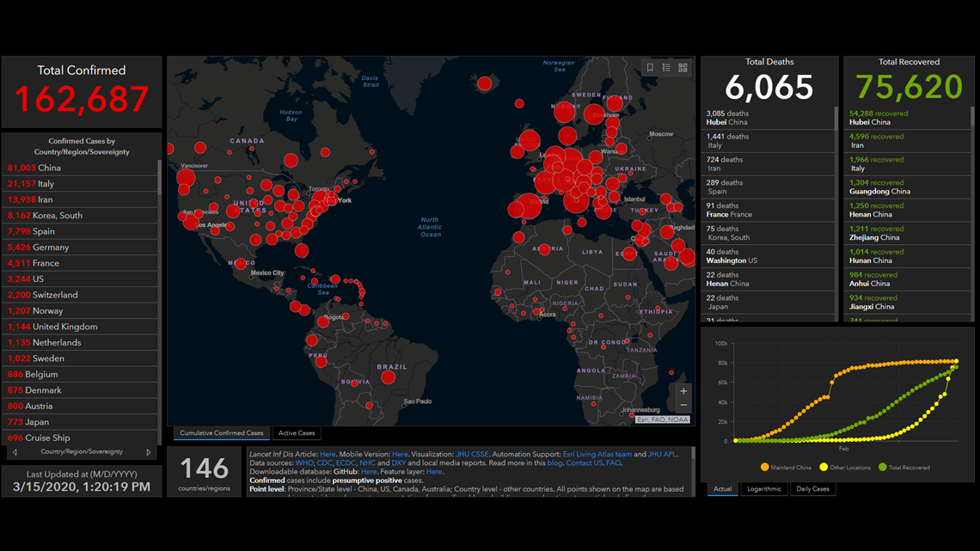Click the FAQ link in the info panel
980x551 pixels.
614,462
